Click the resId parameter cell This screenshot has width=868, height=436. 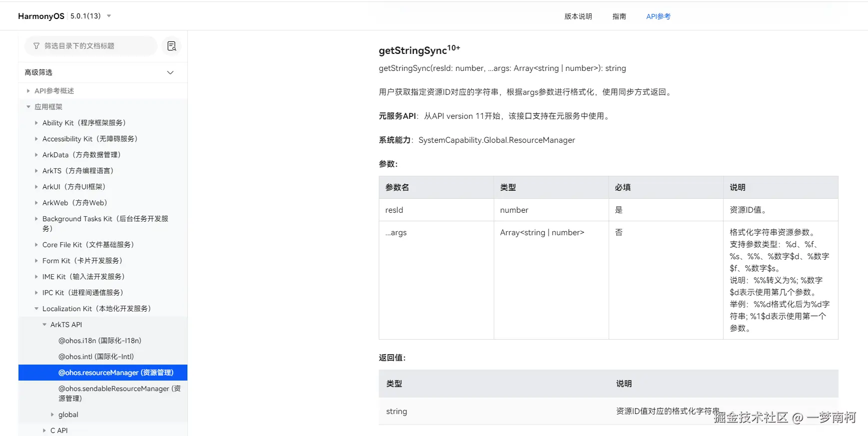(436, 210)
